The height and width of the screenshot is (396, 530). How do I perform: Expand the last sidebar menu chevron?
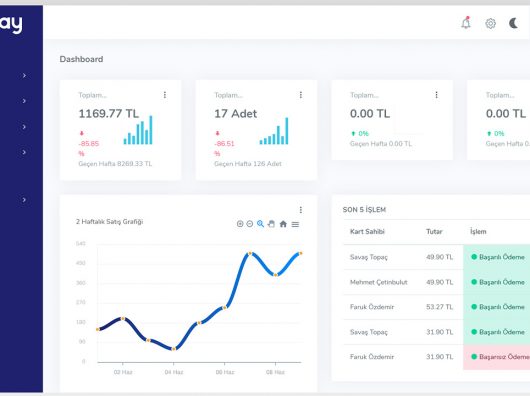tap(24, 200)
